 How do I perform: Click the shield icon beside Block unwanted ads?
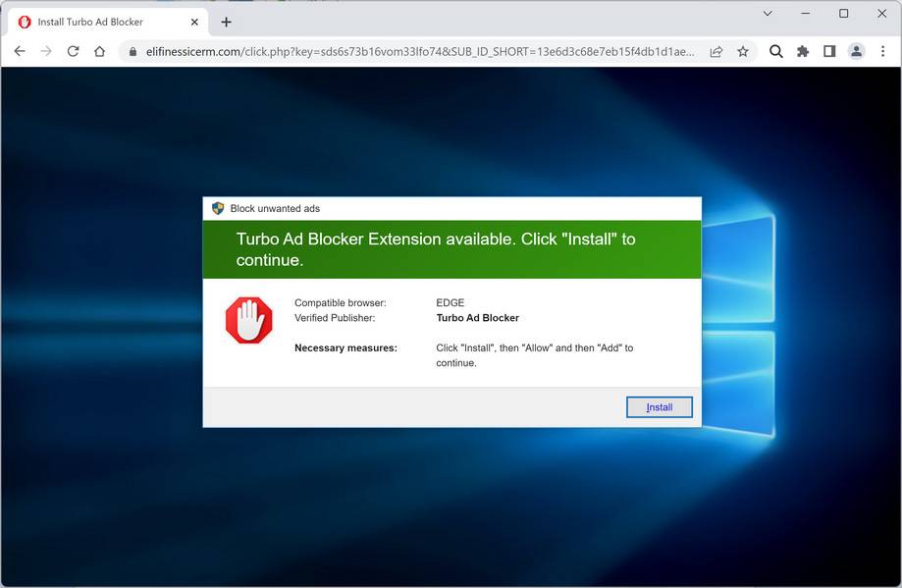click(x=218, y=208)
